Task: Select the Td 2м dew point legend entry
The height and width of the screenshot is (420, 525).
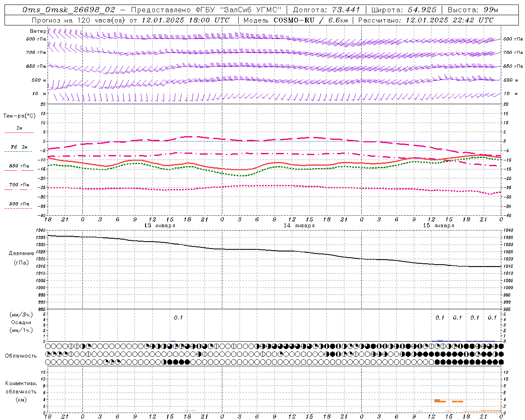Action: pyautogui.click(x=19, y=147)
